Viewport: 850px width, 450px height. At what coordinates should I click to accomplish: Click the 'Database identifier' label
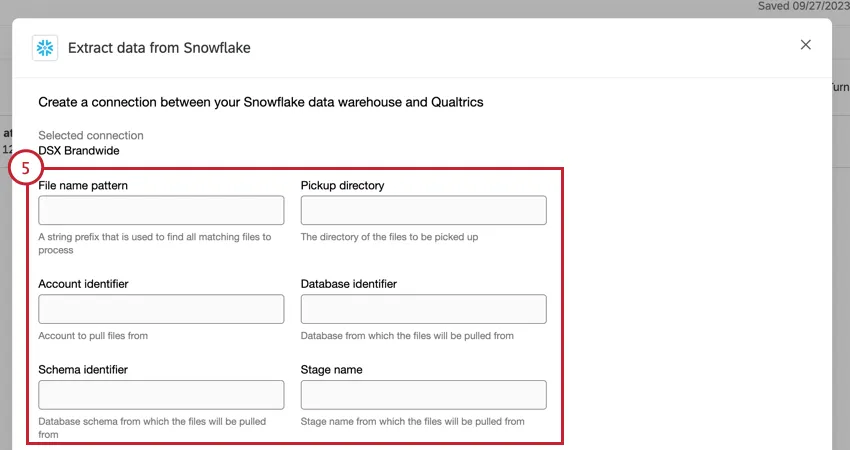pyautogui.click(x=349, y=284)
